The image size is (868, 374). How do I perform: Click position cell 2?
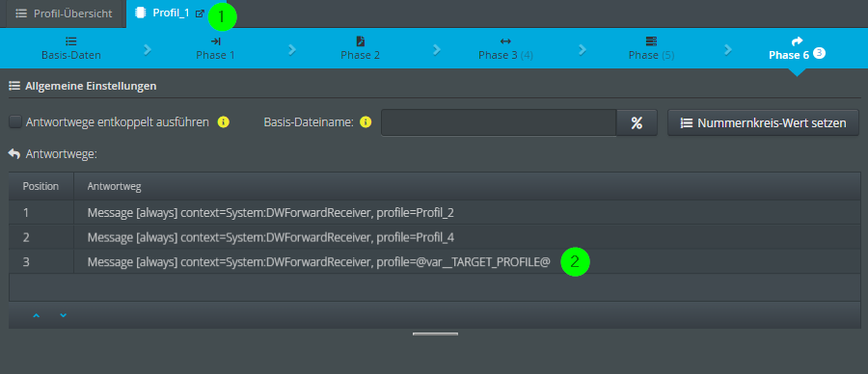click(41, 237)
